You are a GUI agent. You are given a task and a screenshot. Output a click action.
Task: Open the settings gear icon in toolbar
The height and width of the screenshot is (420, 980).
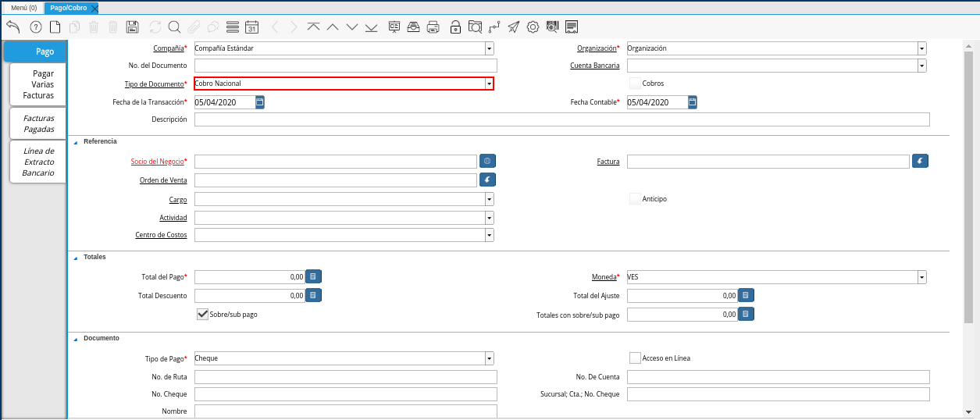tap(533, 27)
